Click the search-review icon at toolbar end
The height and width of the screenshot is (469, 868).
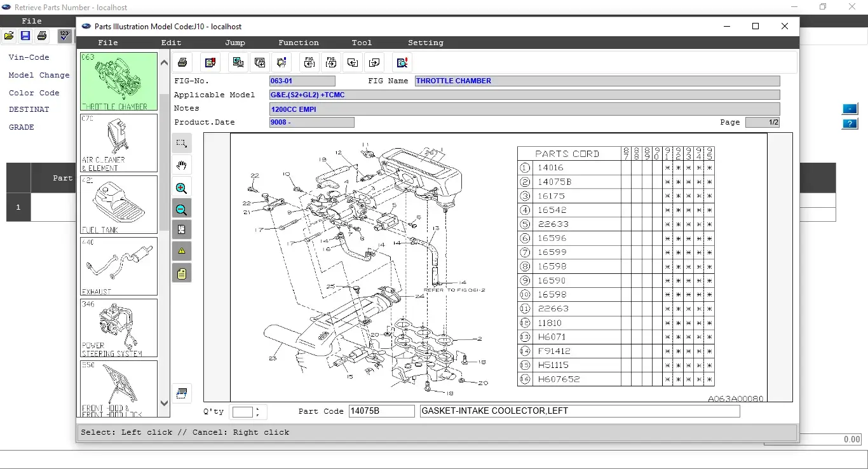pos(401,62)
